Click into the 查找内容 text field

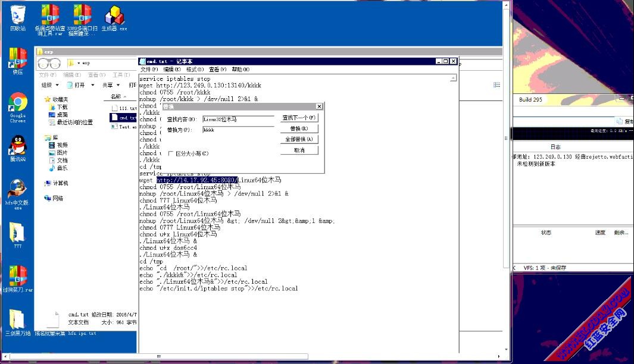click(x=238, y=120)
